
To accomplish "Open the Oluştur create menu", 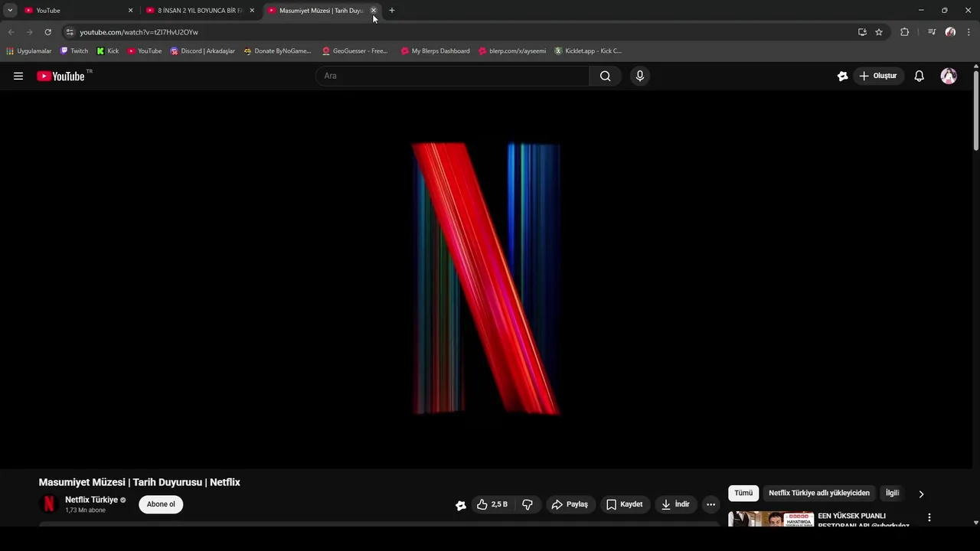I will (878, 76).
